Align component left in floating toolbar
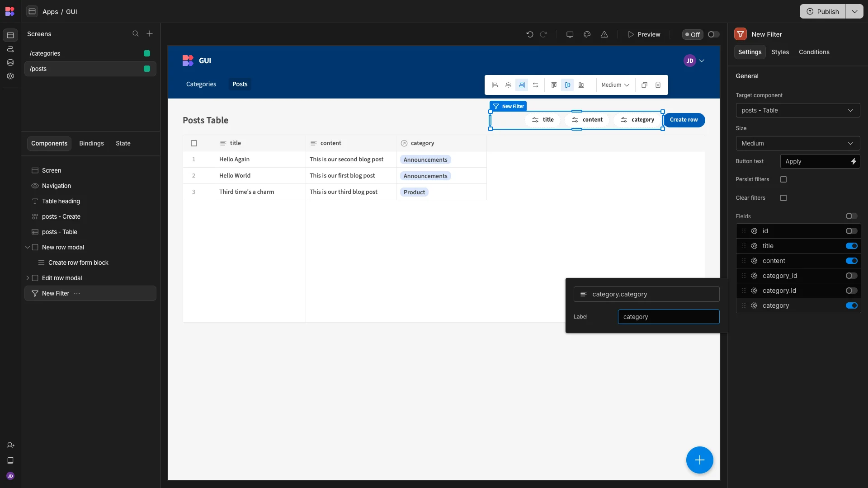This screenshot has width=868, height=488. coord(495,85)
